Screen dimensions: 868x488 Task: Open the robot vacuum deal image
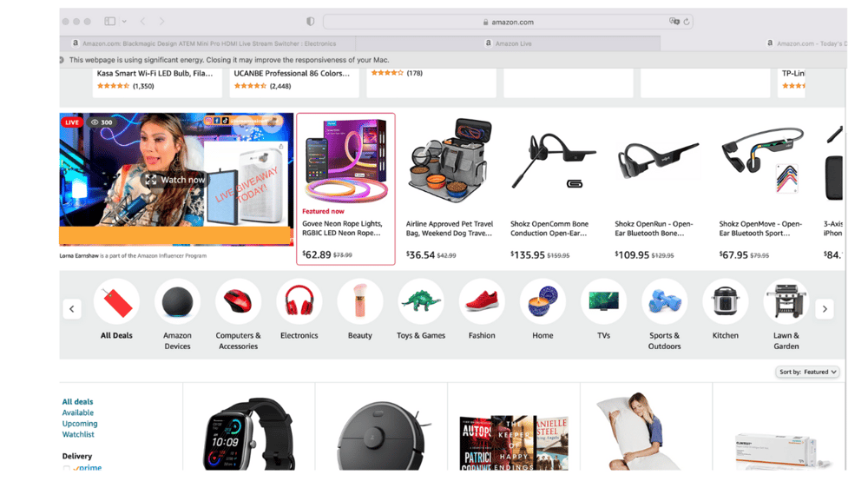point(383,435)
